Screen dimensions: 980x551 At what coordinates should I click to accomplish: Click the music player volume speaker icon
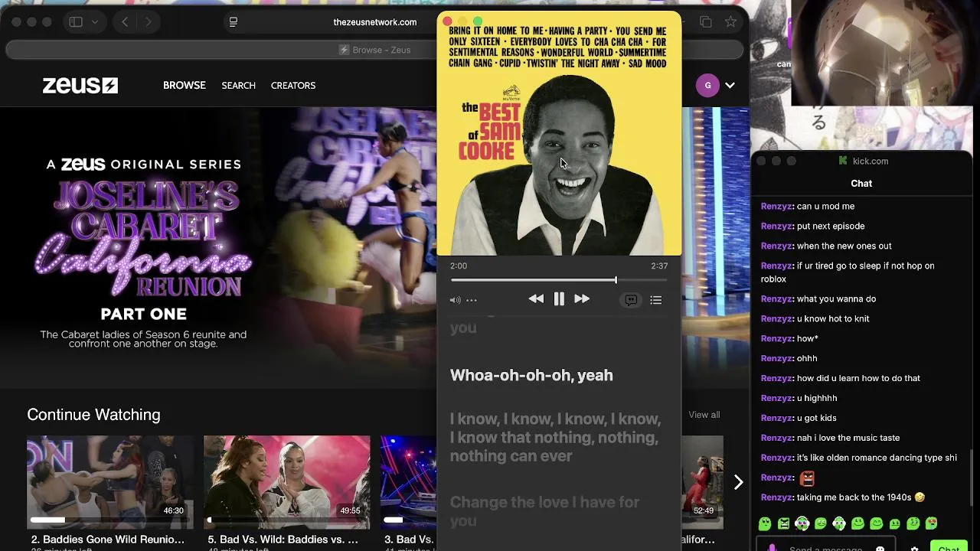(455, 300)
